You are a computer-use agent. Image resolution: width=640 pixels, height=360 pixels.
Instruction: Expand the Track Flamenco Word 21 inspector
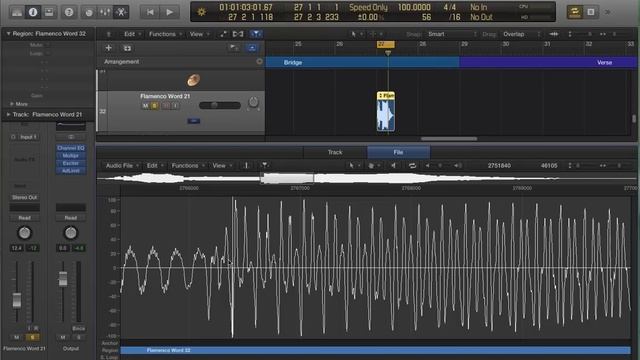click(x=8, y=114)
